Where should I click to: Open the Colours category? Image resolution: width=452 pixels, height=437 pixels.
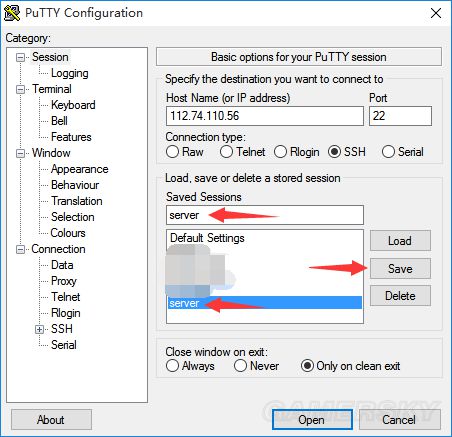point(68,233)
